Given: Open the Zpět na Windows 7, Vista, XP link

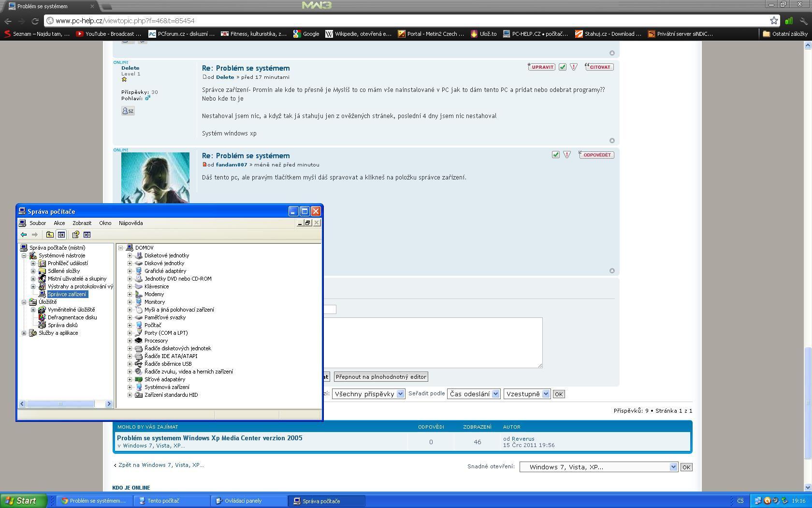Looking at the screenshot, I should tap(161, 465).
